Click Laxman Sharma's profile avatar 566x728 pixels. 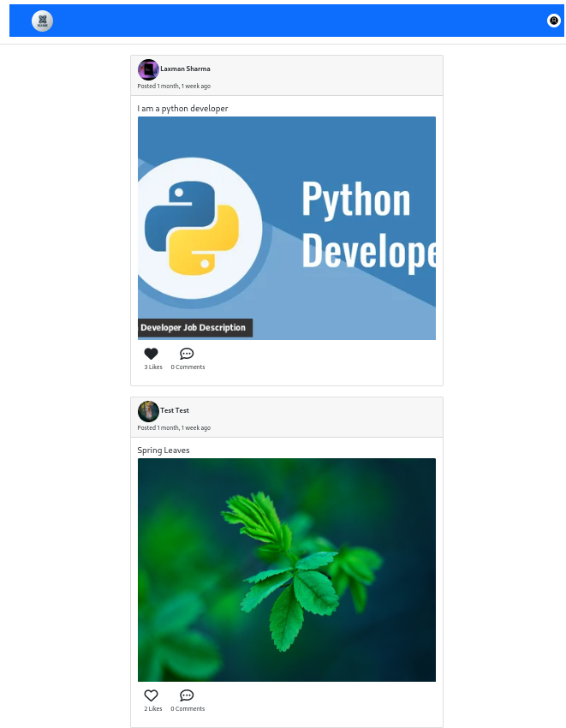click(x=148, y=69)
